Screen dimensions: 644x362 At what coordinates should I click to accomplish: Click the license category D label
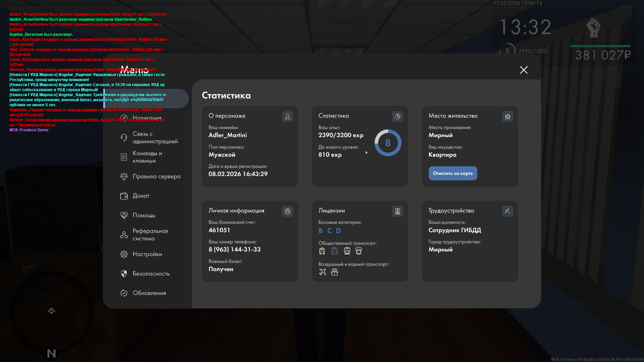338,231
